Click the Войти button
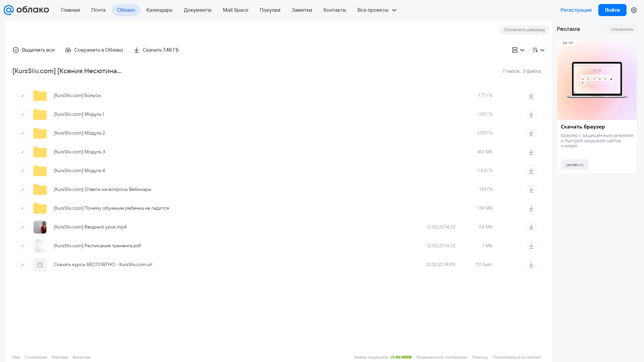Viewport: 644px width, 362px height. pos(612,10)
